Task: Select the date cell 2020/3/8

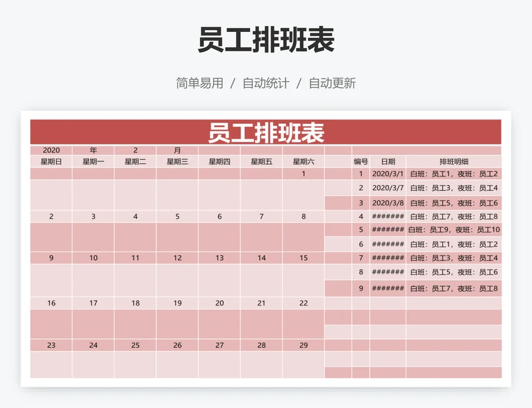Action: pyautogui.click(x=388, y=203)
